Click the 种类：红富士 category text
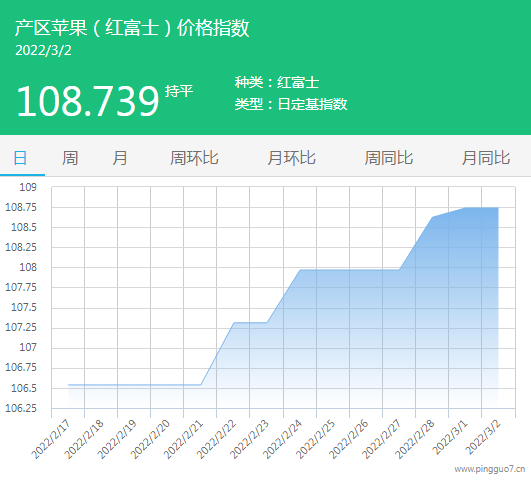Image resolution: width=531 pixels, height=480 pixels. [277, 82]
